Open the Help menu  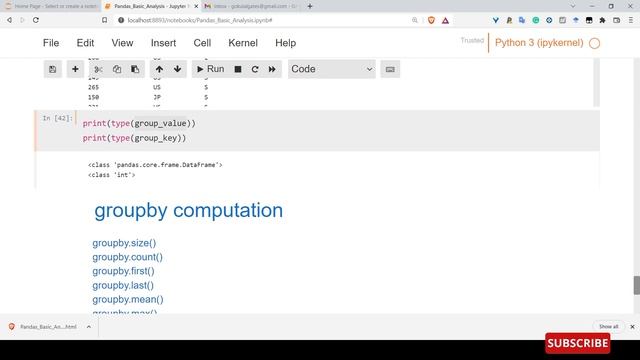(285, 43)
